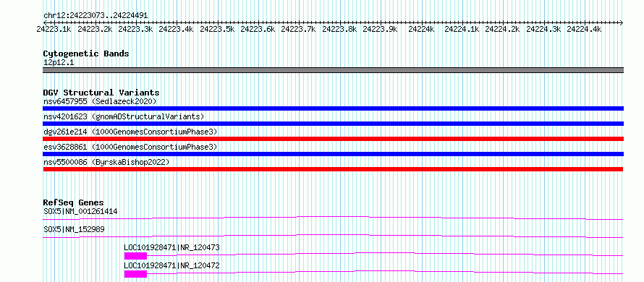Viewport: 644px width, 282px height.
Task: Click the 24223.8k ruler tick label
Action: pyautogui.click(x=339, y=29)
